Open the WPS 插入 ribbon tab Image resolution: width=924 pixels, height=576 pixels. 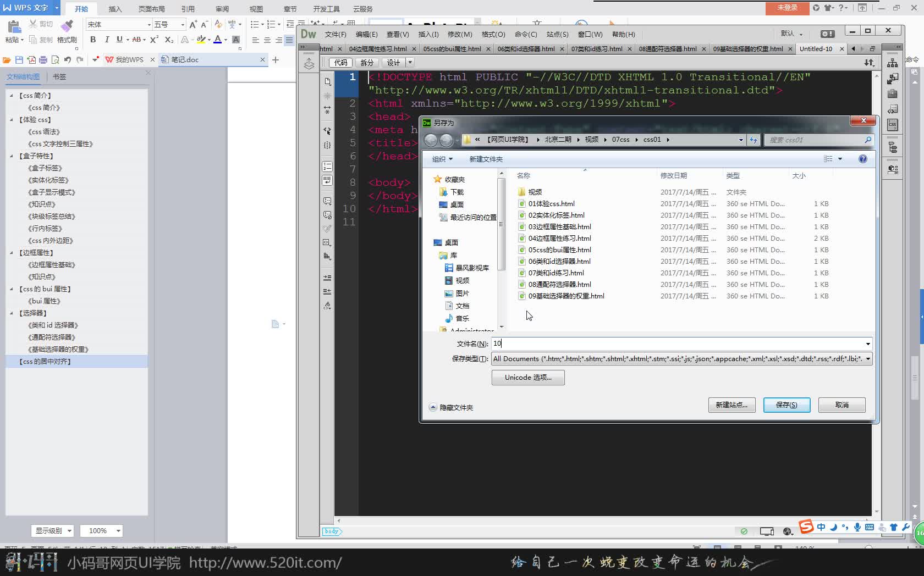[x=115, y=9]
